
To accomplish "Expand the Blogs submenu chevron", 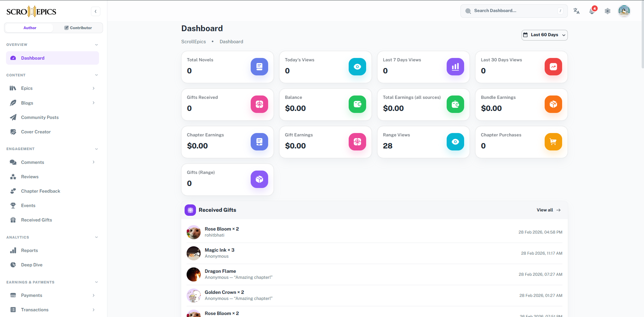I will 94,103.
